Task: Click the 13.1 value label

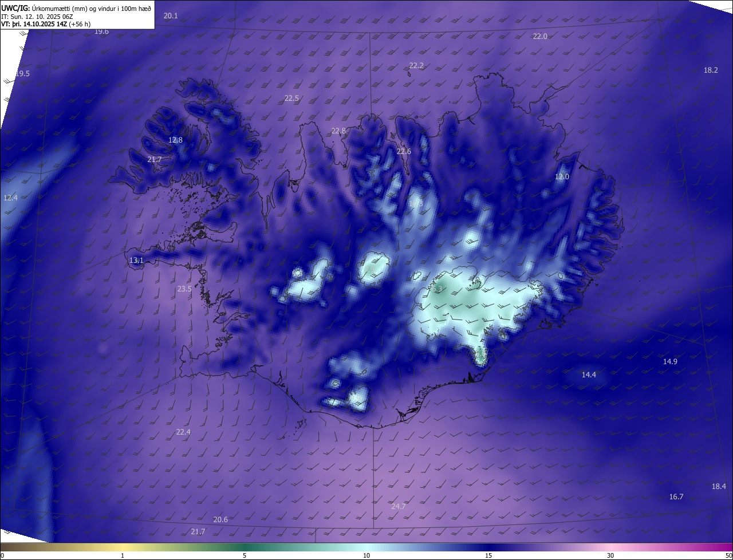Action: [136, 261]
